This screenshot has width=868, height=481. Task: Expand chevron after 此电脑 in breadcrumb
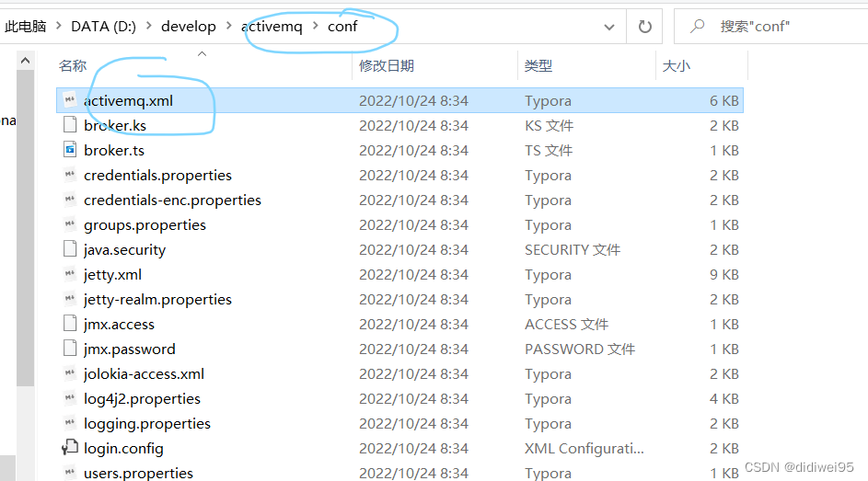59,26
